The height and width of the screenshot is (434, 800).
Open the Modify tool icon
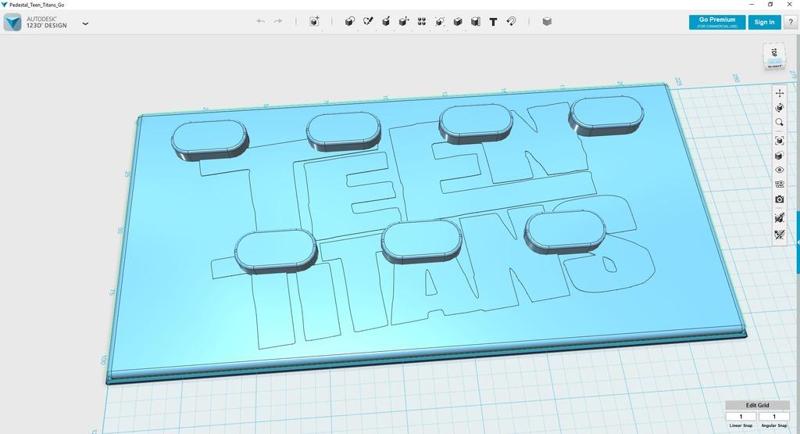click(x=404, y=21)
